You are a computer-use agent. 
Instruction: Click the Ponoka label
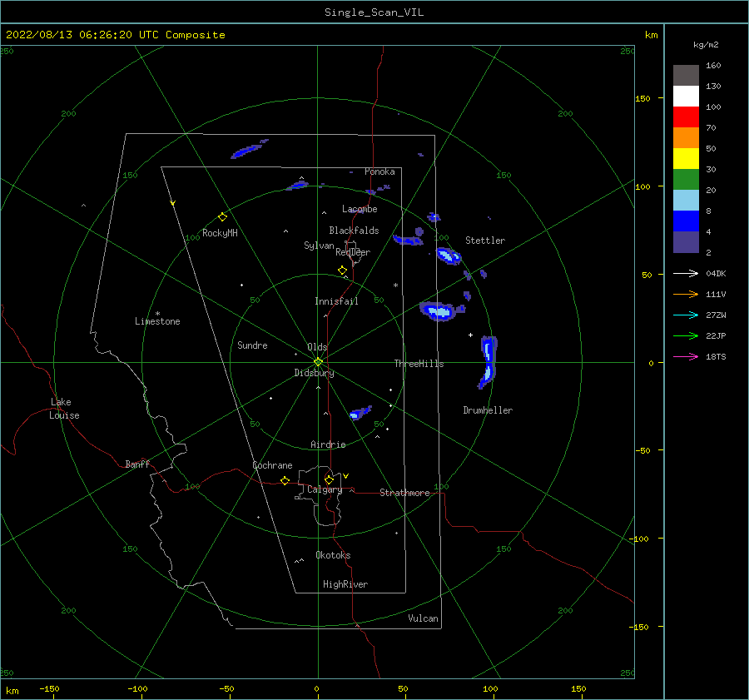(379, 171)
